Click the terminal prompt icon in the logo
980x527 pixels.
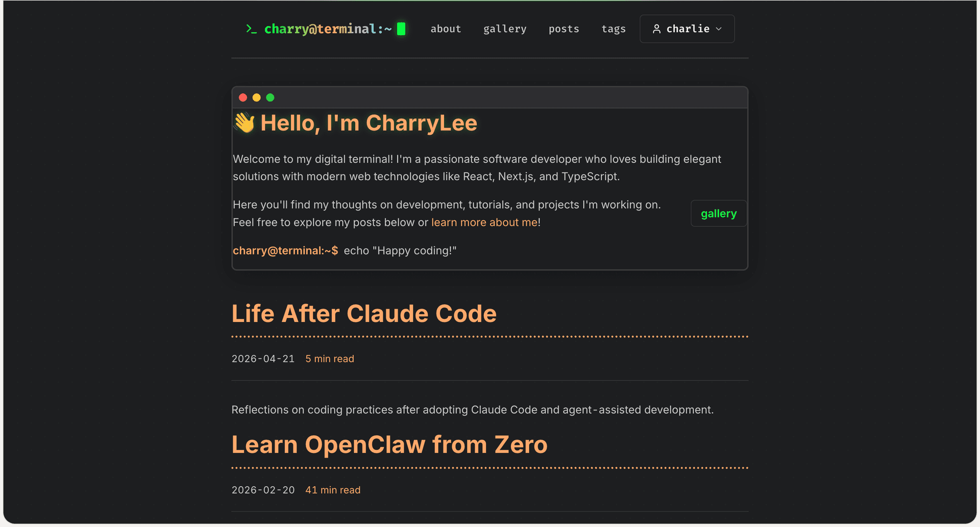pyautogui.click(x=251, y=29)
